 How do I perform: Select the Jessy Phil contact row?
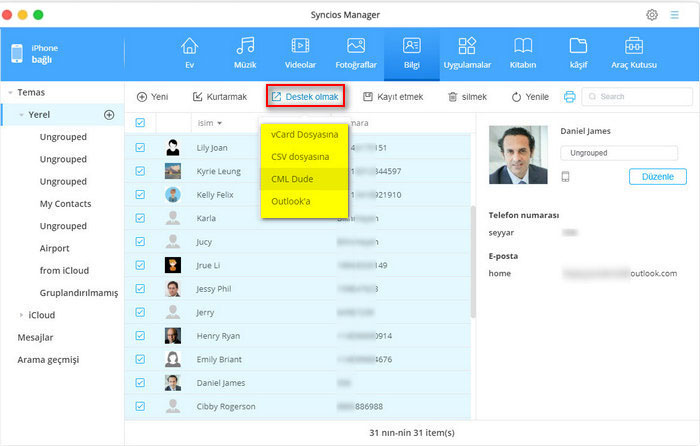(298, 289)
